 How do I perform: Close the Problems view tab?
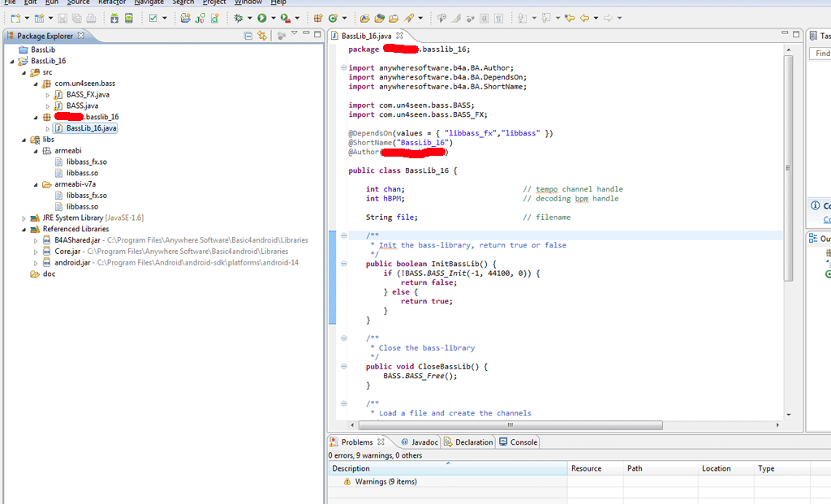[x=381, y=442]
